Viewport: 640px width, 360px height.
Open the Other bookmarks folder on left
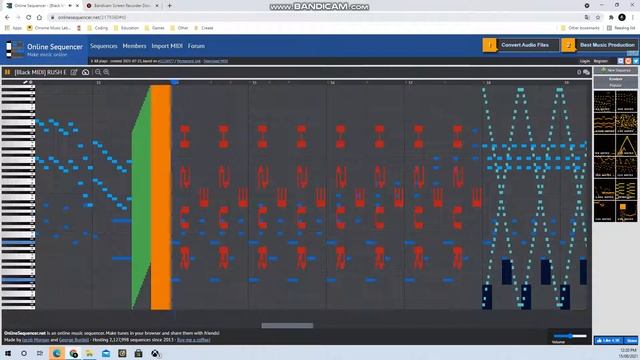[180, 28]
